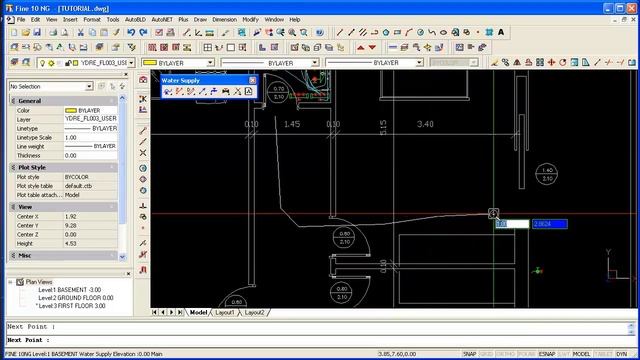Click the dynamic input distance field near cursor

click(512, 224)
